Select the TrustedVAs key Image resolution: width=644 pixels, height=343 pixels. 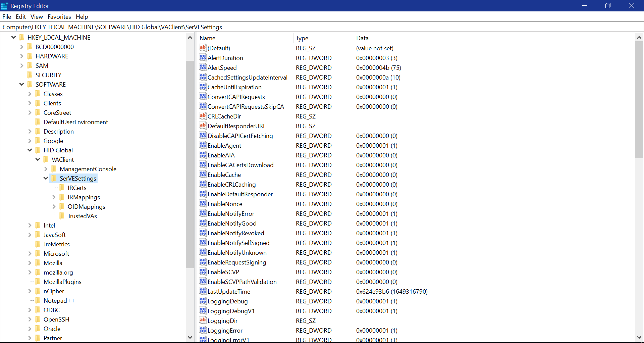[x=82, y=216]
